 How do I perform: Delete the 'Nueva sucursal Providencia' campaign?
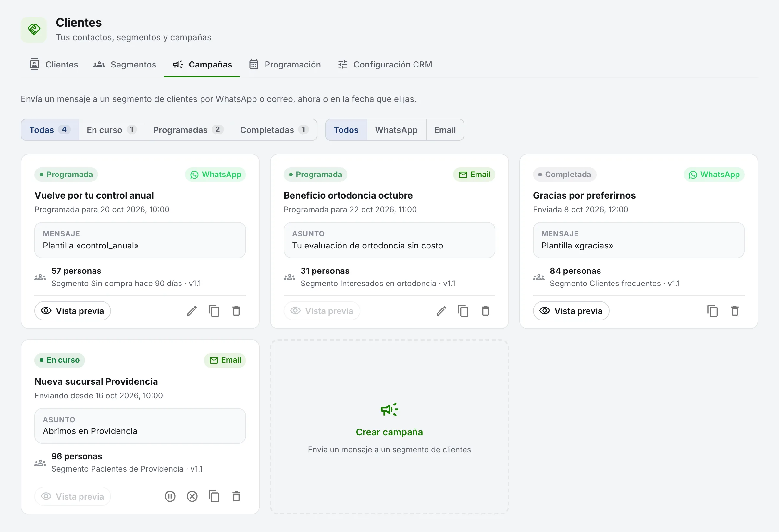(x=236, y=496)
